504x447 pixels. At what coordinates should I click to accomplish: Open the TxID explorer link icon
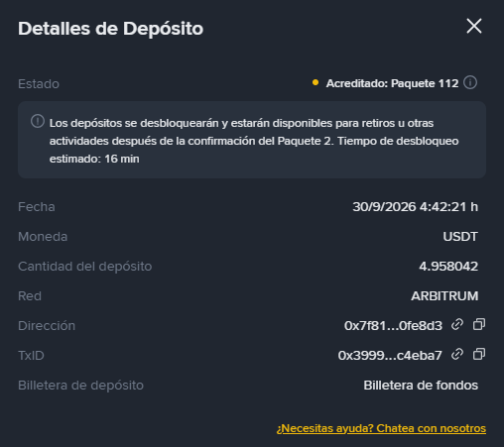(x=457, y=354)
